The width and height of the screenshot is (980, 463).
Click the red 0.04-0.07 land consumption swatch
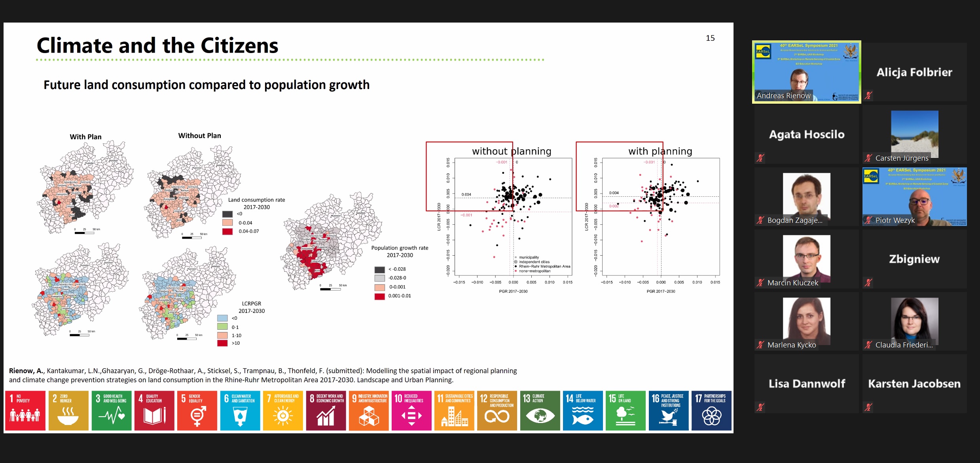(x=227, y=231)
